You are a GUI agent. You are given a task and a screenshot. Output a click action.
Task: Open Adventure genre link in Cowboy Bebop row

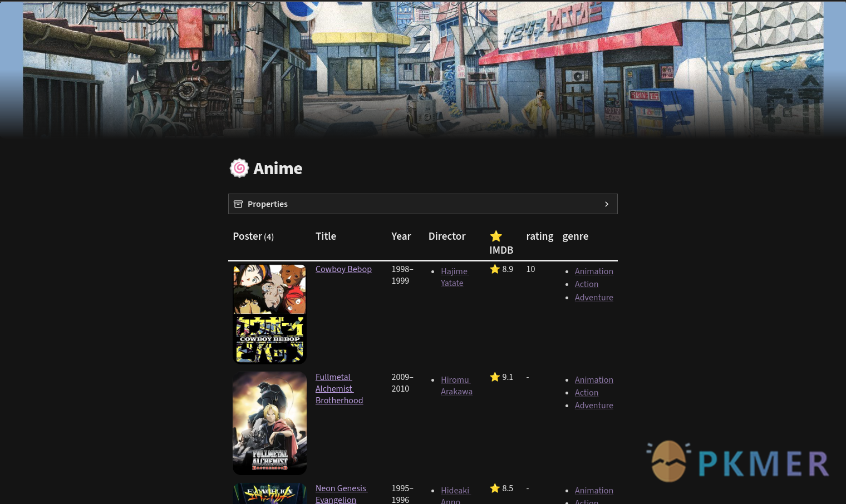(x=594, y=298)
